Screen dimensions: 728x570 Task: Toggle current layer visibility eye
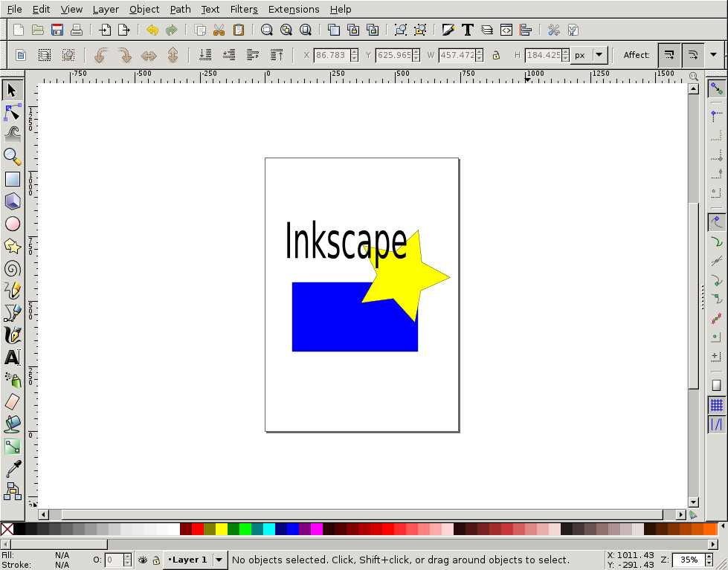[143, 560]
